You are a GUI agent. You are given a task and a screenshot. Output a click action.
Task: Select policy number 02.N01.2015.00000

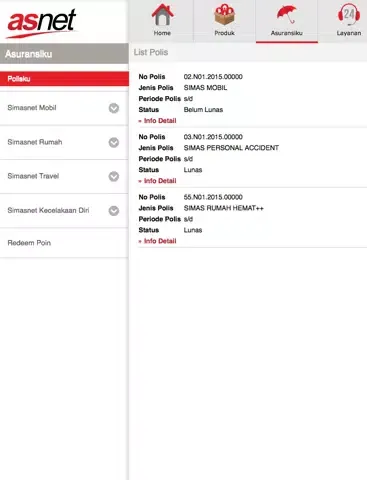(x=213, y=77)
